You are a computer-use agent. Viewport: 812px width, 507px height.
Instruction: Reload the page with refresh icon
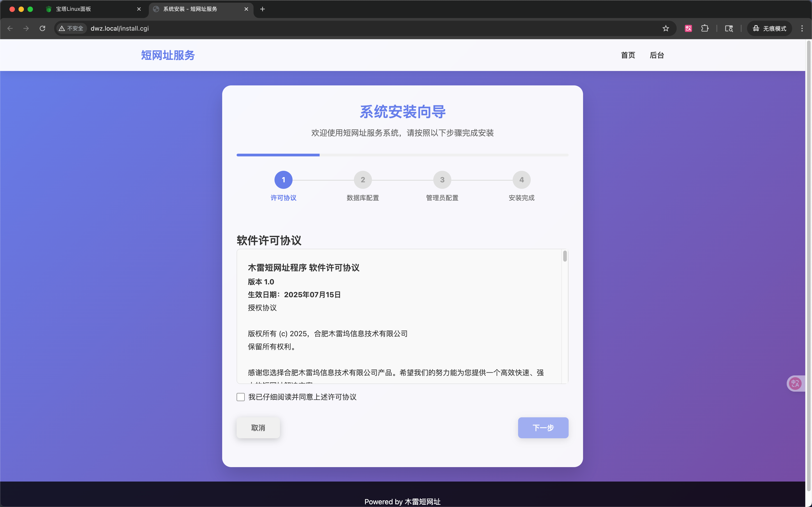pos(42,28)
